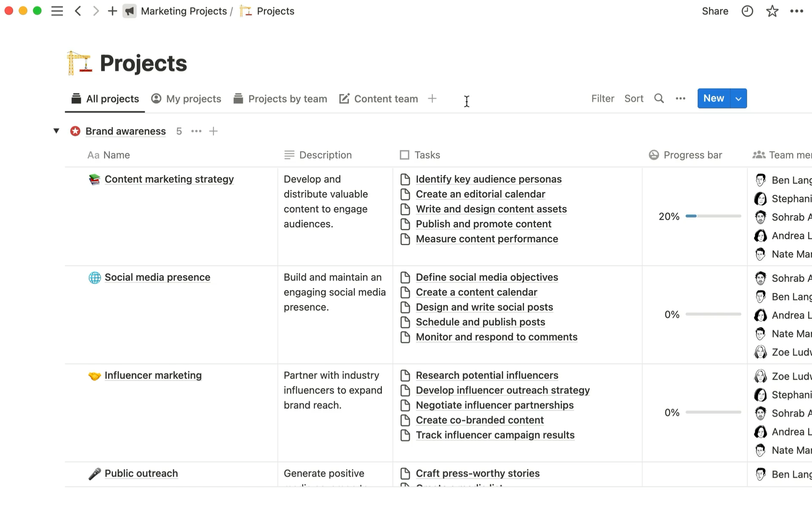
Task: Open the top-right more actions menu
Action: [x=797, y=11]
